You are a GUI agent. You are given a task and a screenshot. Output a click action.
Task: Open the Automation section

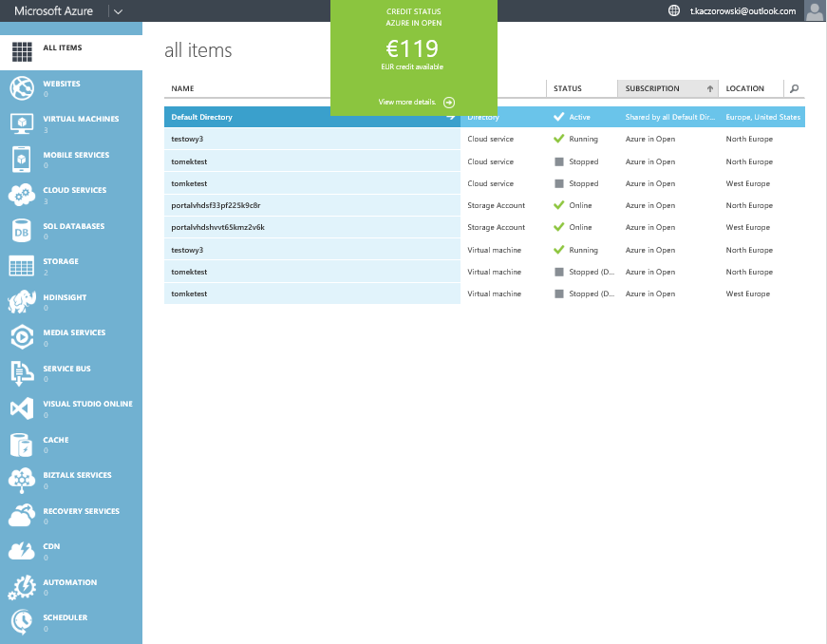[71, 586]
